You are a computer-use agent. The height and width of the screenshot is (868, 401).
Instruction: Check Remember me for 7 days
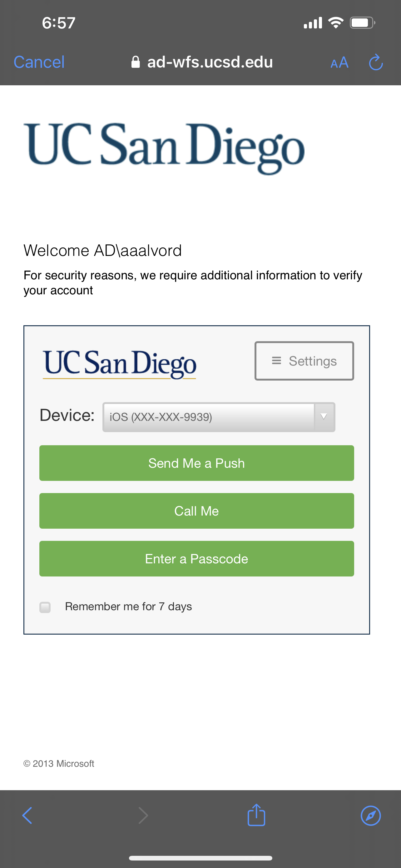point(45,607)
